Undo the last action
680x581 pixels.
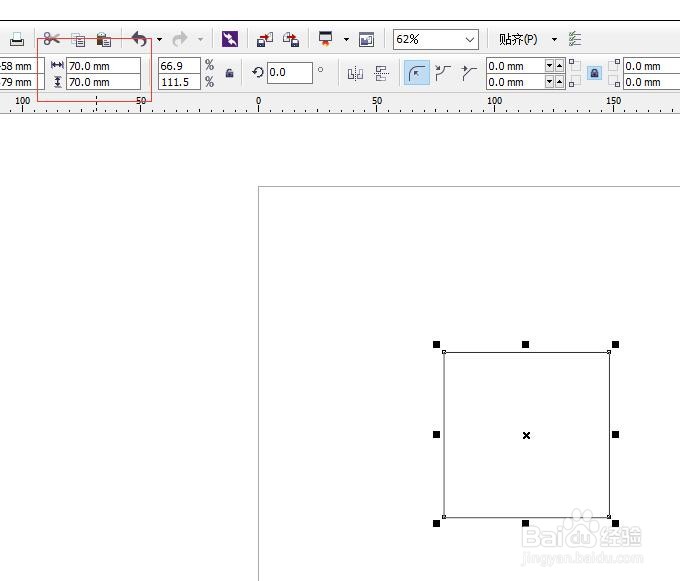[140, 39]
